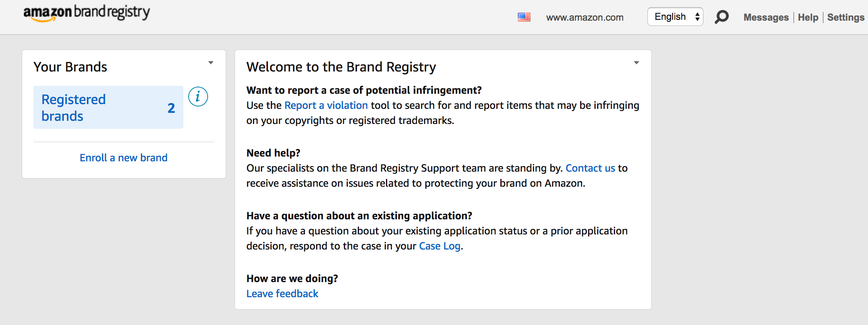Image resolution: width=868 pixels, height=325 pixels.
Task: Click the www.amazon.com marketplace text
Action: (584, 17)
